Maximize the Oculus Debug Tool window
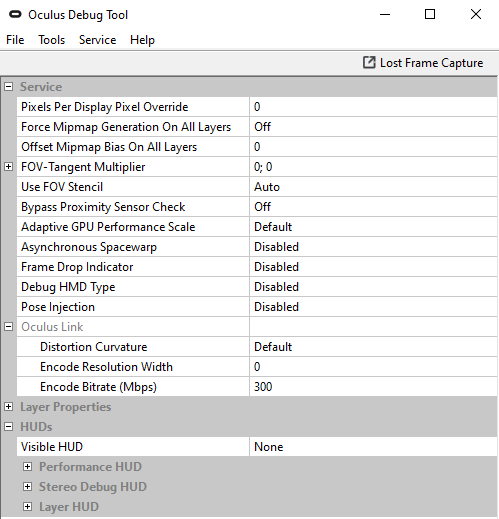This screenshot has width=499, height=519. pyautogui.click(x=430, y=14)
